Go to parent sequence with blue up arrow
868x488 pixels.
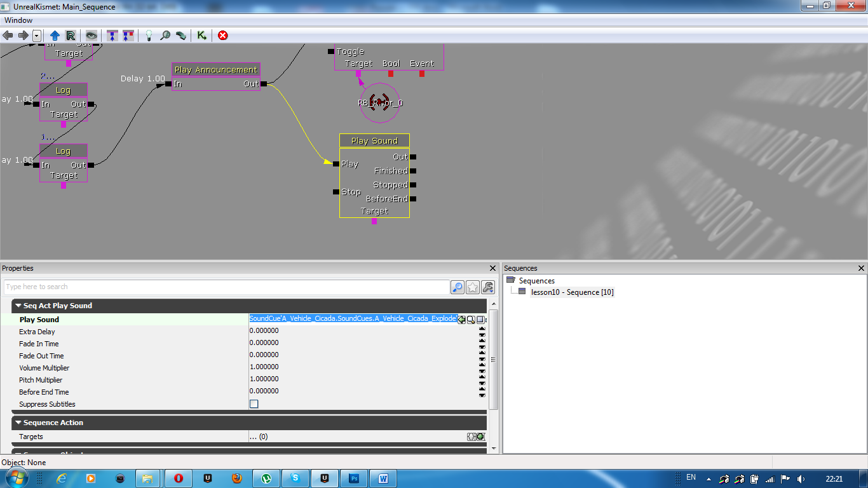(55, 36)
